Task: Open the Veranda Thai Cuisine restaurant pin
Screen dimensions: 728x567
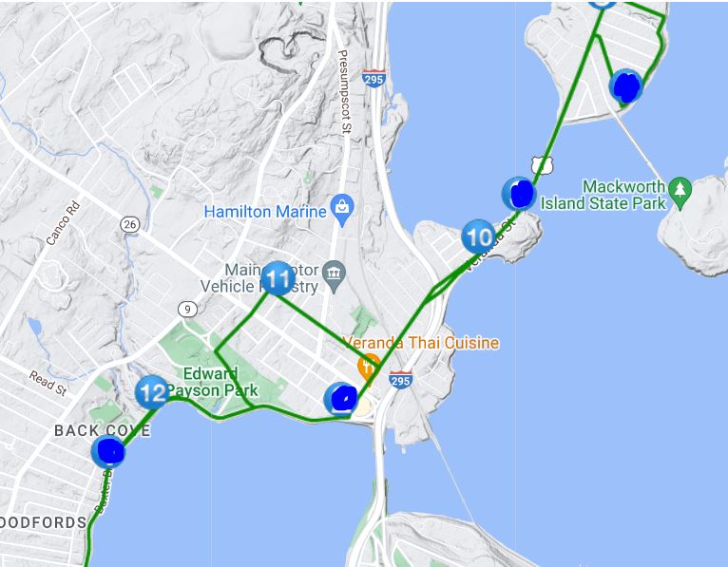Action: (x=369, y=369)
